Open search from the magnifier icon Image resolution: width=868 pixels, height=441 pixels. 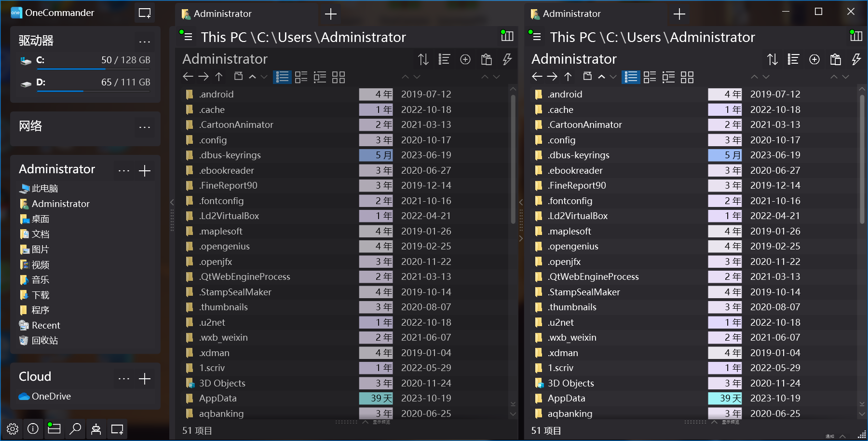75,428
